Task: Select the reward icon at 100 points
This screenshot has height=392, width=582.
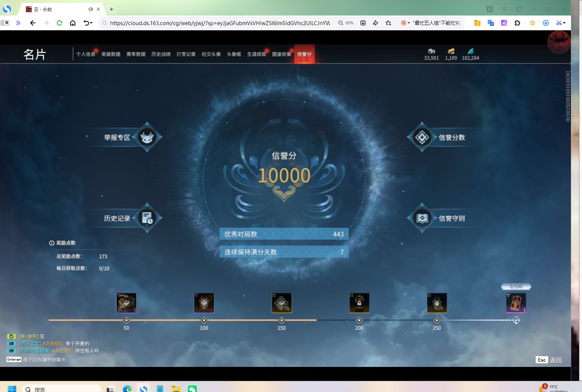Action: 204,303
